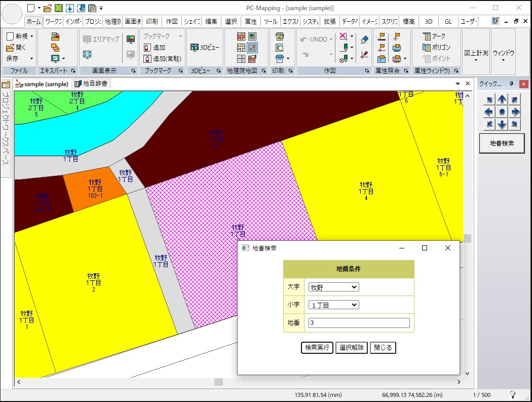Open the 選択 ribbon tab

tap(231, 21)
